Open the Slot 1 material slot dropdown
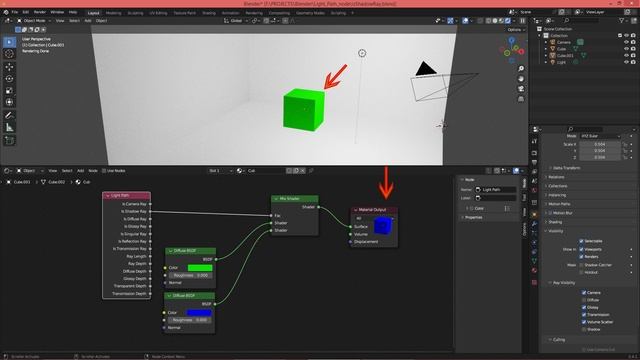Viewport: 640px width, 360px height. point(220,171)
